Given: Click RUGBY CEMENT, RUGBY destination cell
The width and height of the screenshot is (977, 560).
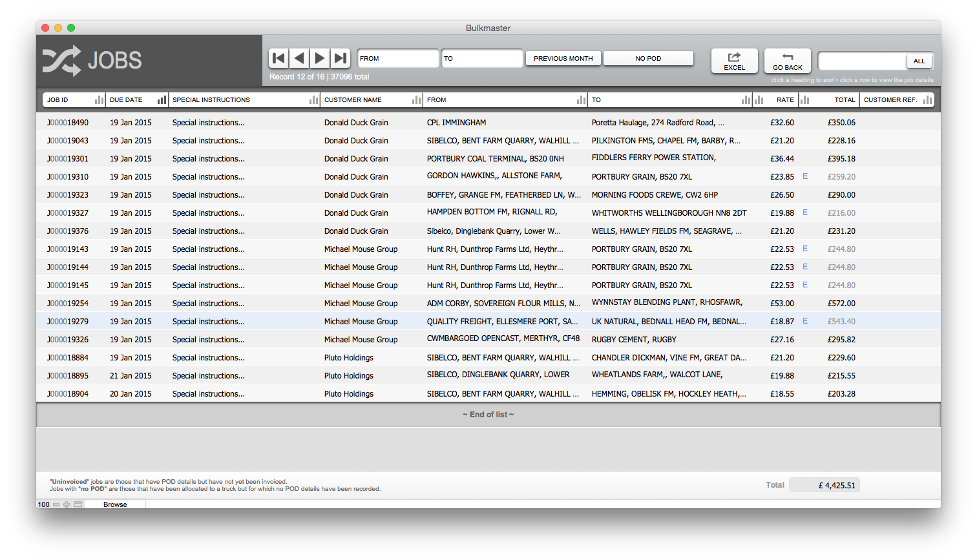Looking at the screenshot, I should [634, 339].
